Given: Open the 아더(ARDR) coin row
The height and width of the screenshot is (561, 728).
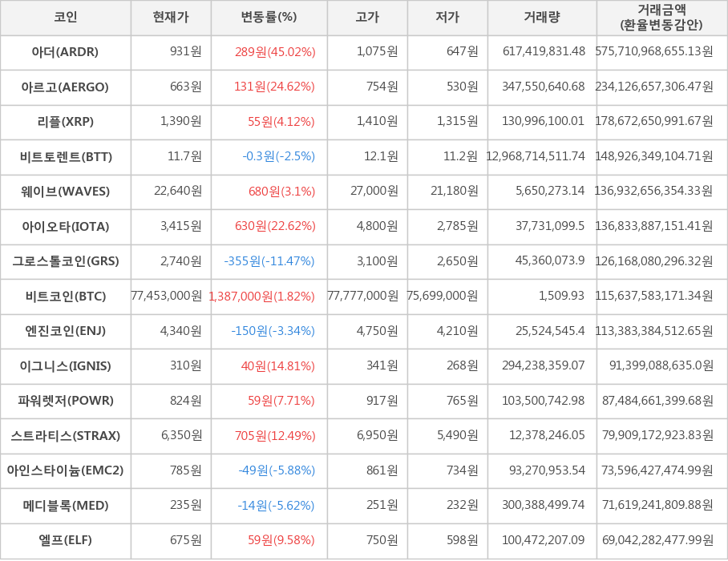Looking at the screenshot, I should click(x=66, y=52).
